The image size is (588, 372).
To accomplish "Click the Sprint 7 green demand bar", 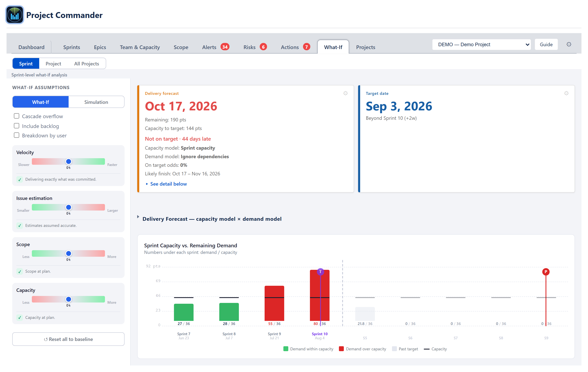I will (x=184, y=312).
